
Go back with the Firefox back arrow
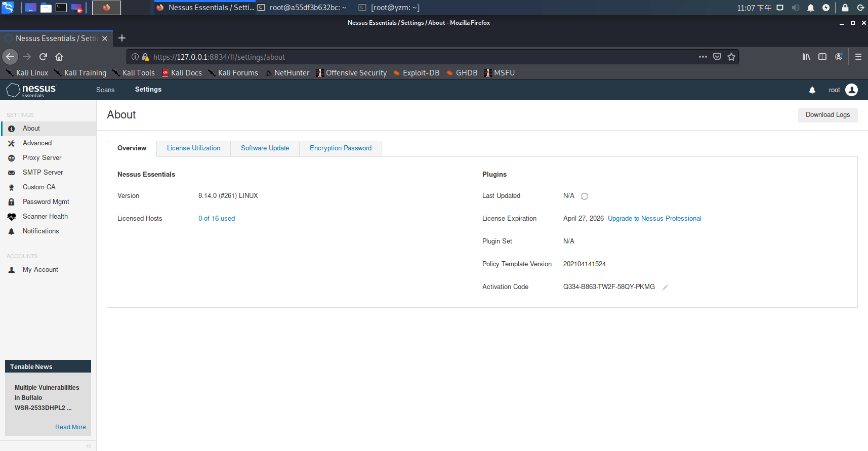(x=10, y=57)
